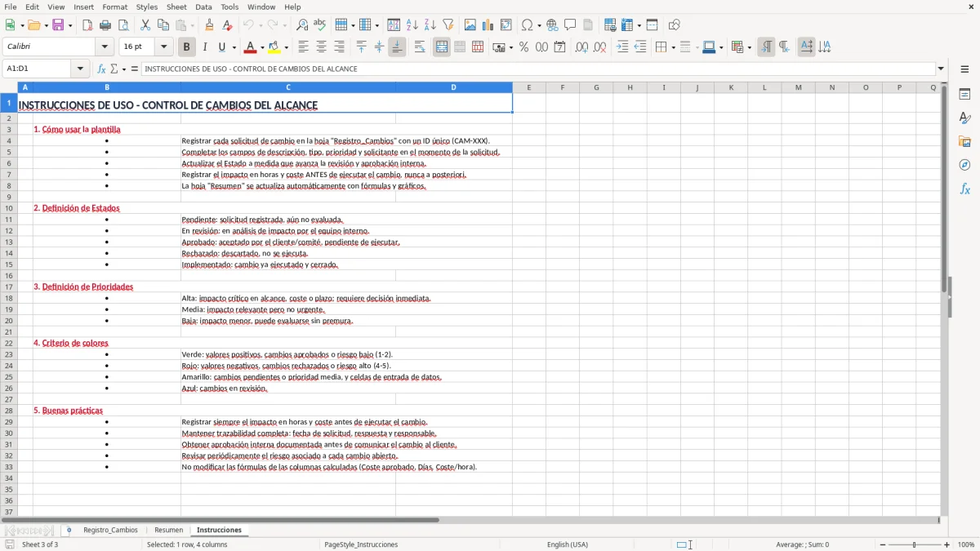980x551 pixels.
Task: Toggle Underline formatting
Action: (x=221, y=47)
